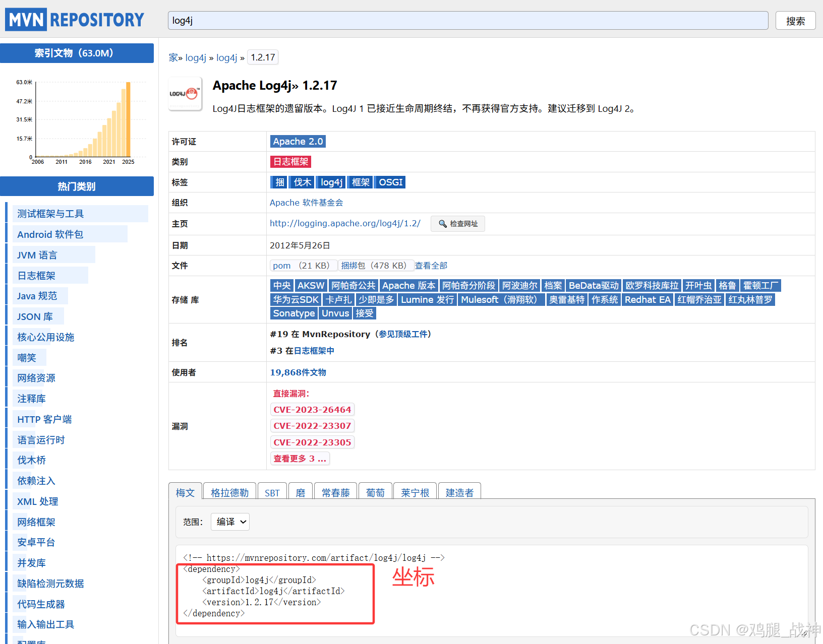Image resolution: width=823 pixels, height=644 pixels.
Task: Open CVE-2022-23307 vulnerability
Action: (x=312, y=426)
